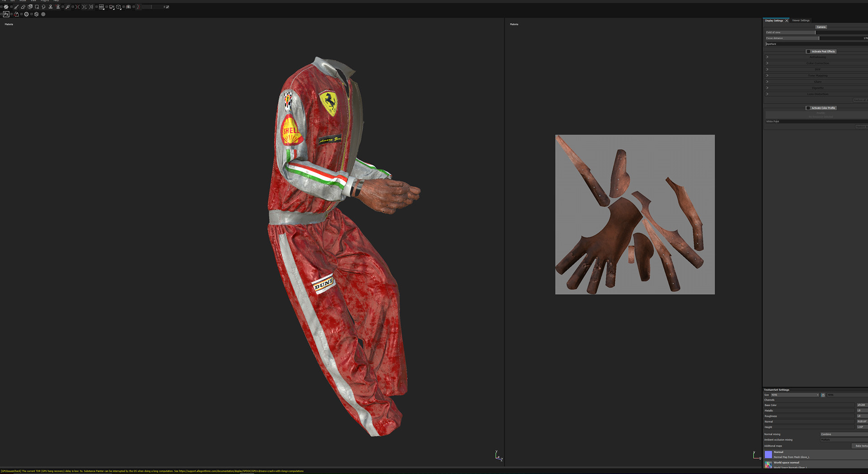Enable Activate Color Profile checkbox

click(x=808, y=108)
